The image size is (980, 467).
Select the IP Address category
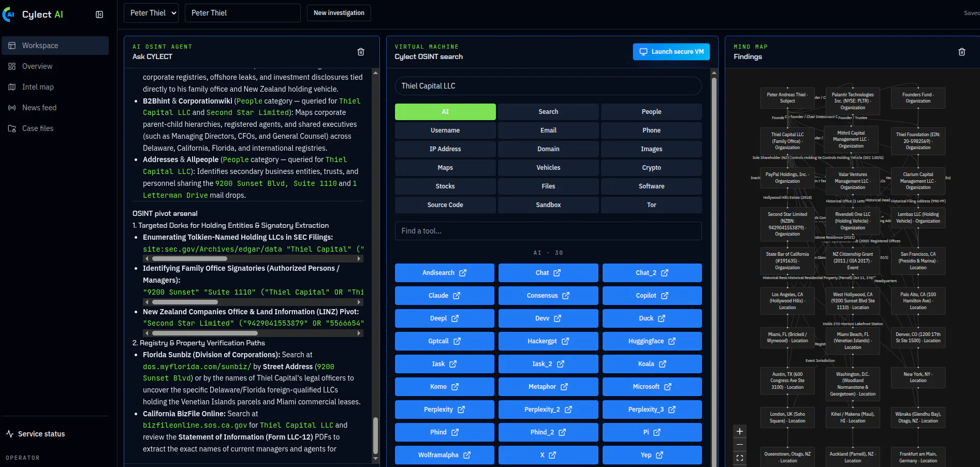click(x=445, y=149)
